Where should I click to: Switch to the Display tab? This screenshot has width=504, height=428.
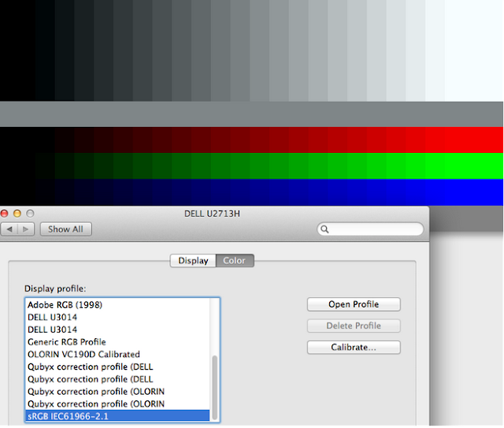(193, 261)
